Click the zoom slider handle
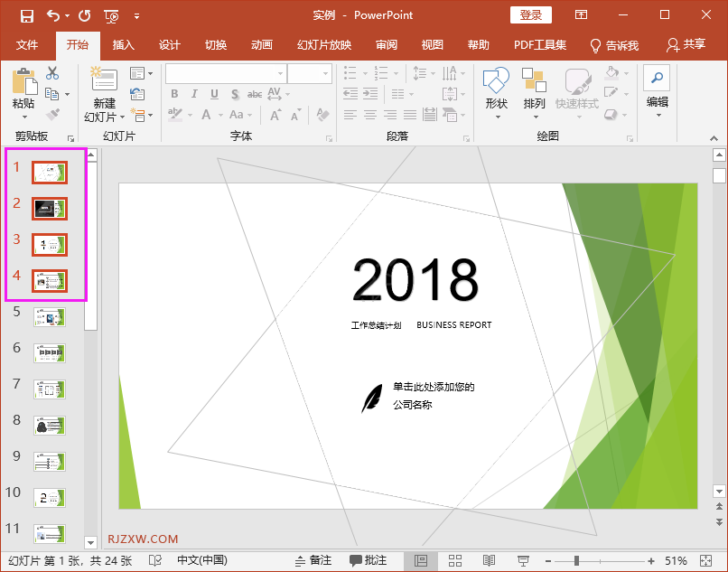This screenshot has width=728, height=572. pyautogui.click(x=576, y=561)
